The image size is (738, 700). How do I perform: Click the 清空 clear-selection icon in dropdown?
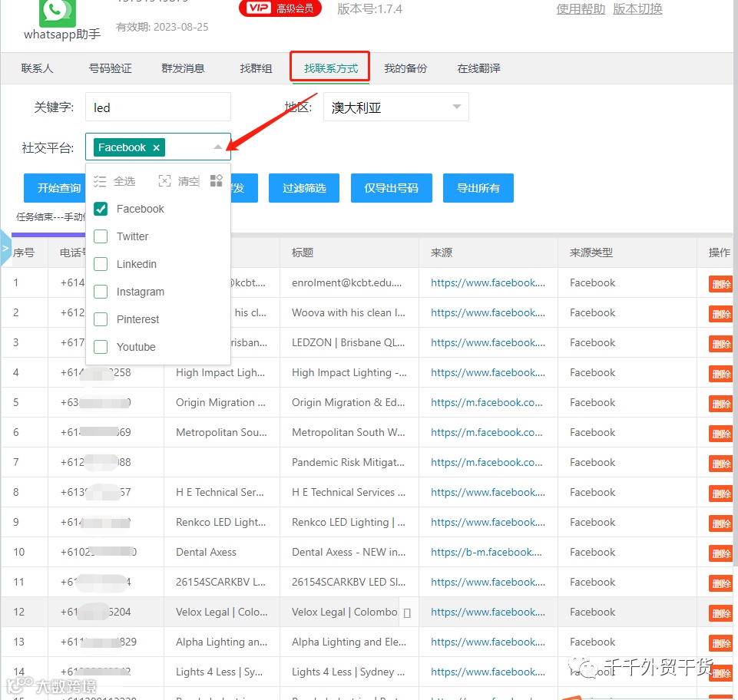click(x=164, y=180)
